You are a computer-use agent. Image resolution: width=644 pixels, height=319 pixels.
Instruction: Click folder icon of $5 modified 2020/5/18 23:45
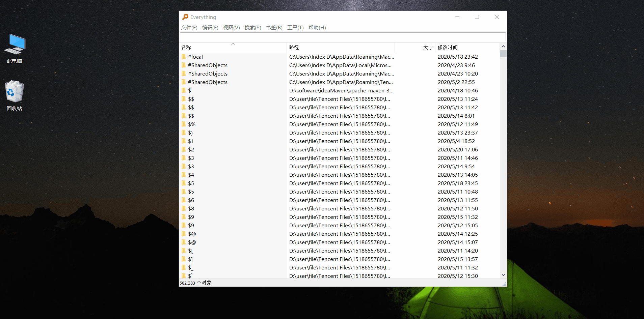(184, 183)
